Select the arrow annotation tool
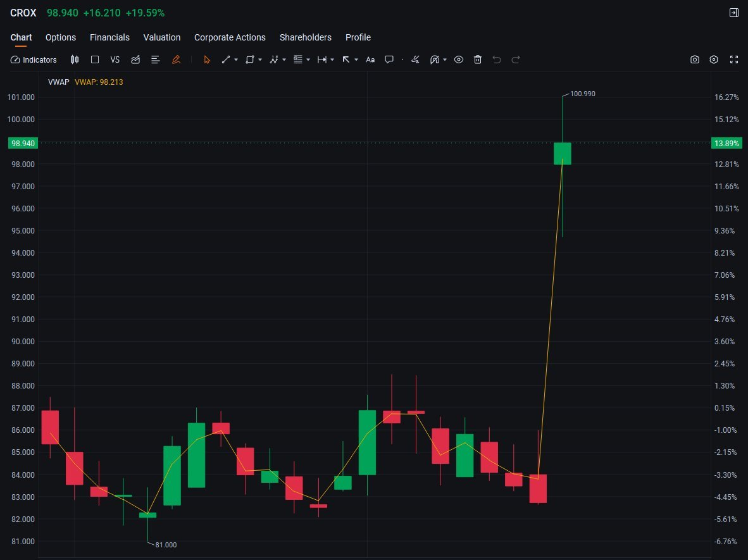Image resolution: width=748 pixels, height=560 pixels. click(x=346, y=59)
